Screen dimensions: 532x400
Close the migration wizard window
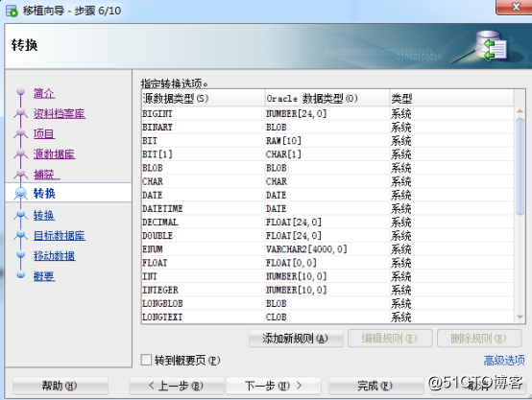tap(515, 7)
